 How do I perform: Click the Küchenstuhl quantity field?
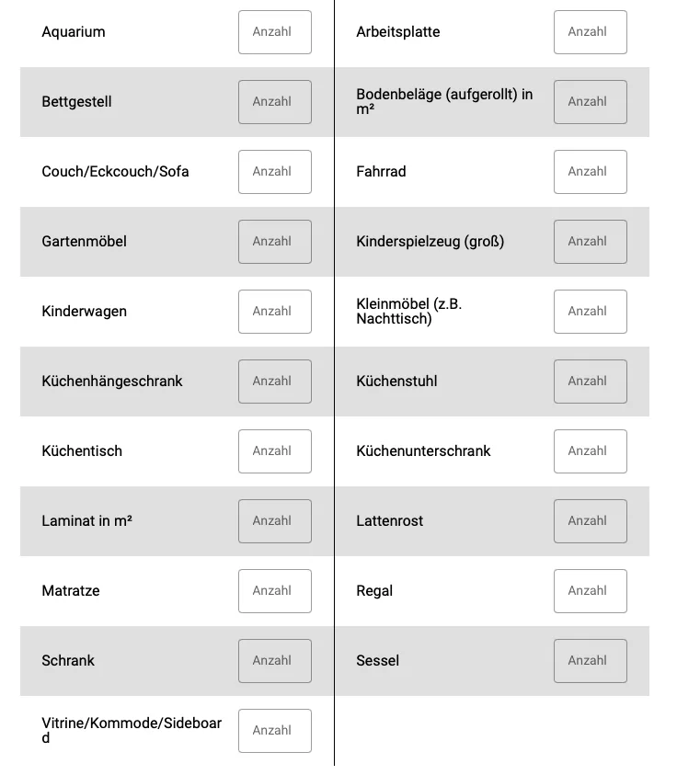coord(591,382)
